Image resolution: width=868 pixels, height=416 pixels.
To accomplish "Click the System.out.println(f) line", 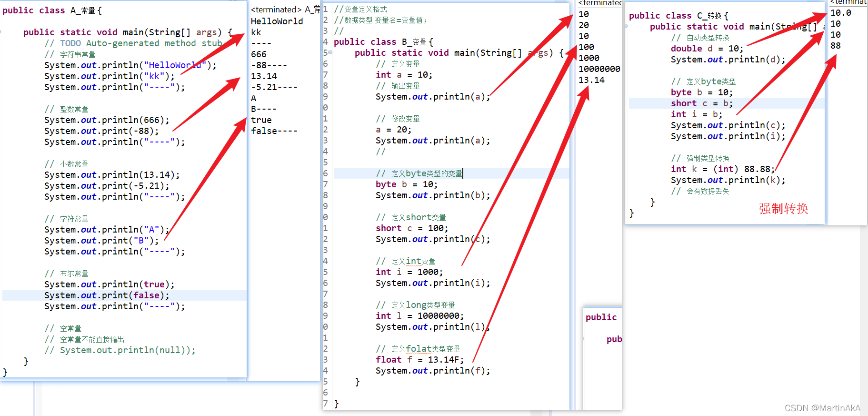I will pos(433,371).
